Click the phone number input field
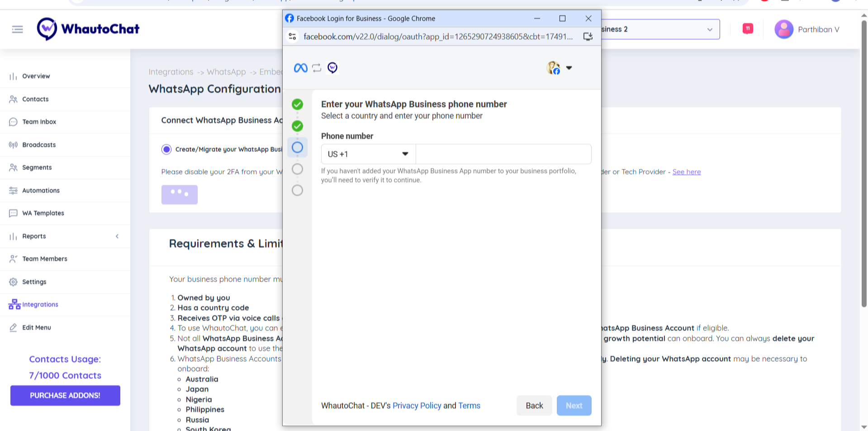868x431 pixels. [503, 154]
